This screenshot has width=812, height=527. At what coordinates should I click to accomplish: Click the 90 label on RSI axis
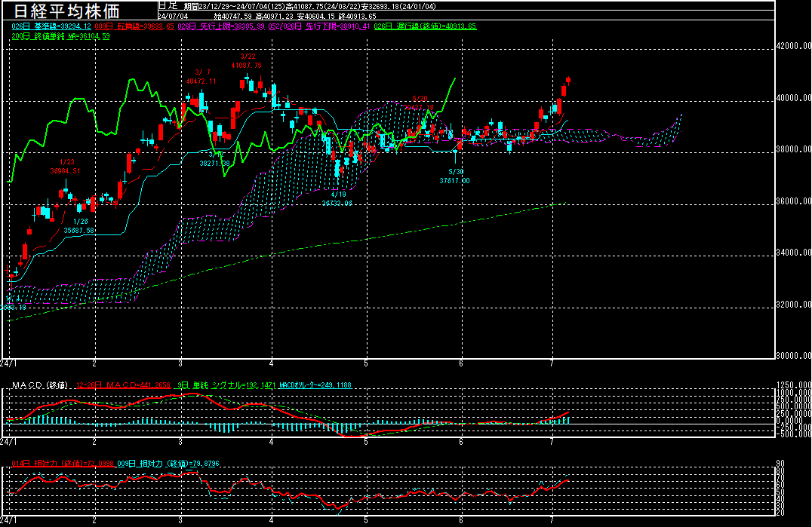click(x=780, y=464)
